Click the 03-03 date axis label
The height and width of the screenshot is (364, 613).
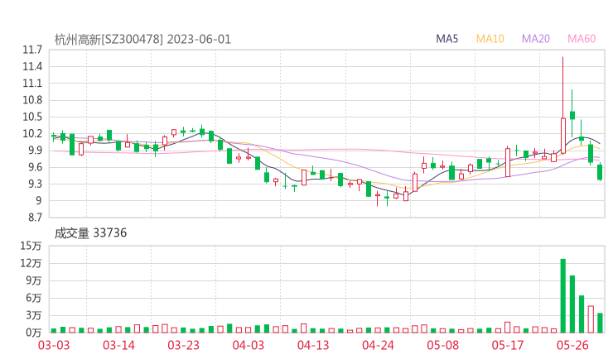tap(54, 345)
